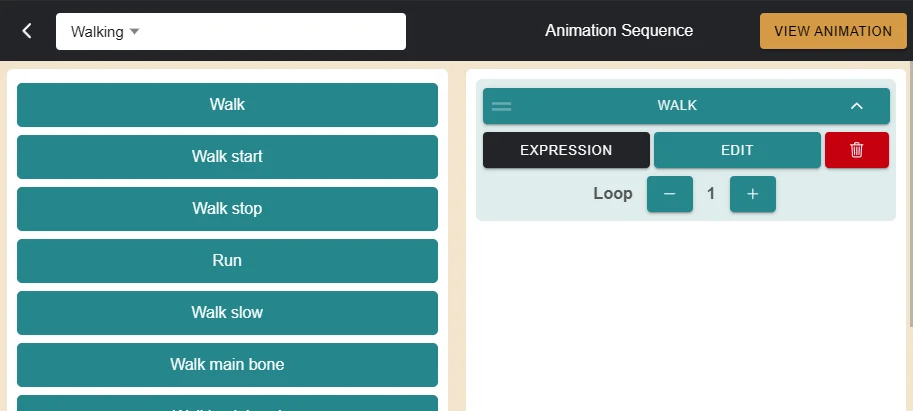Go back using the left arrow icon
This screenshot has width=913, height=411.
[27, 31]
